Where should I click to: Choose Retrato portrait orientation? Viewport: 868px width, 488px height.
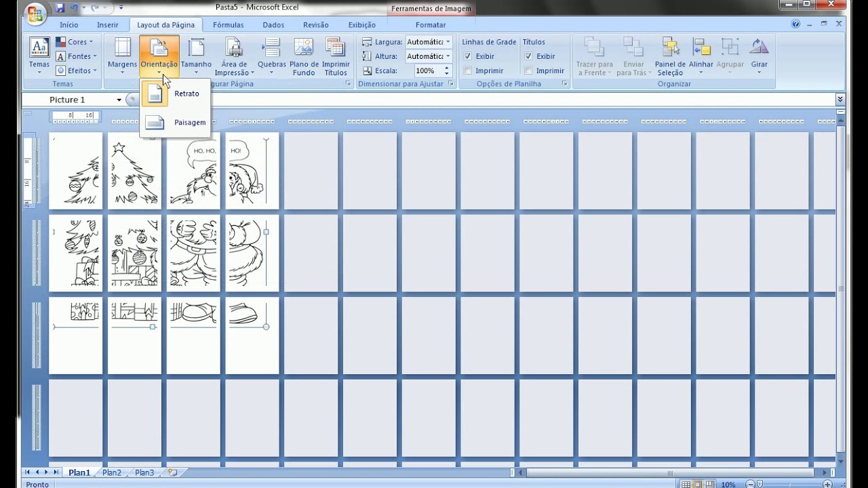[x=176, y=94]
